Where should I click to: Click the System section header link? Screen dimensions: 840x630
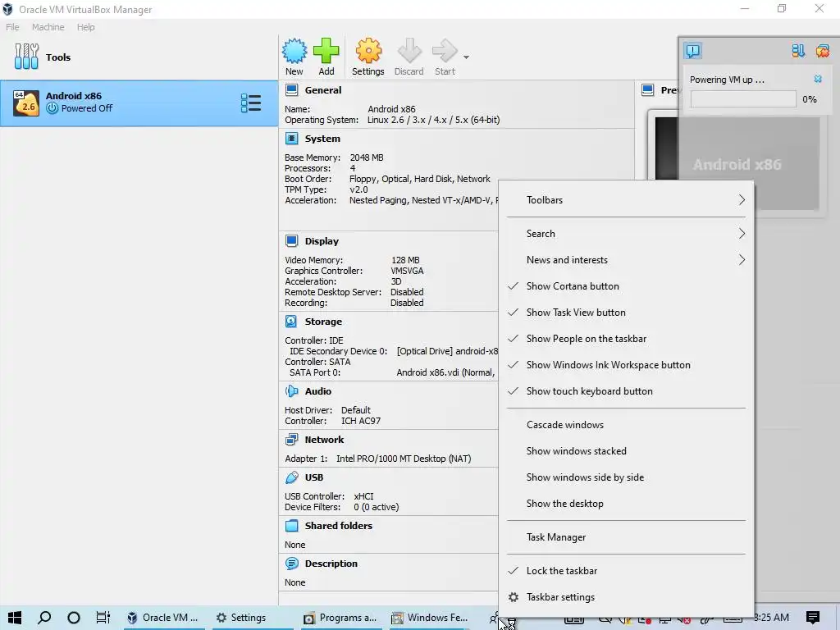pos(322,139)
